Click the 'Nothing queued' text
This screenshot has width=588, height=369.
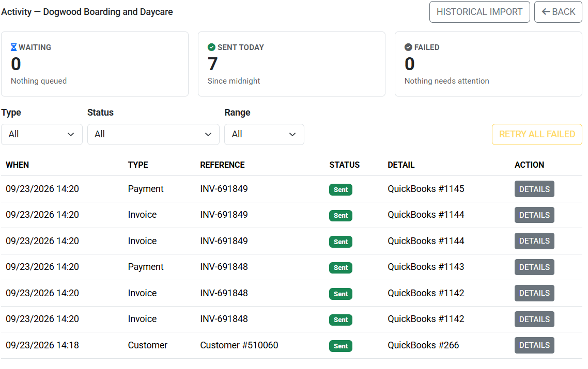click(x=39, y=81)
